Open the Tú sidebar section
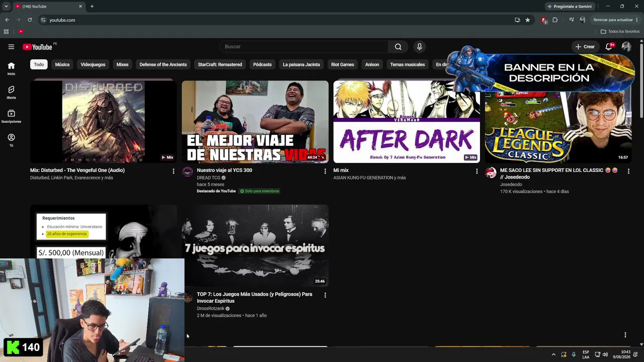The width and height of the screenshot is (644, 362). coord(11,140)
